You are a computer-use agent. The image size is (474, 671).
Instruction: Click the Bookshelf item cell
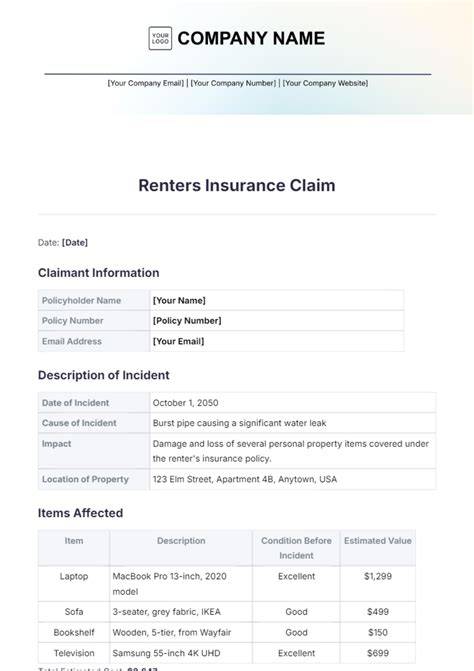pos(74,632)
